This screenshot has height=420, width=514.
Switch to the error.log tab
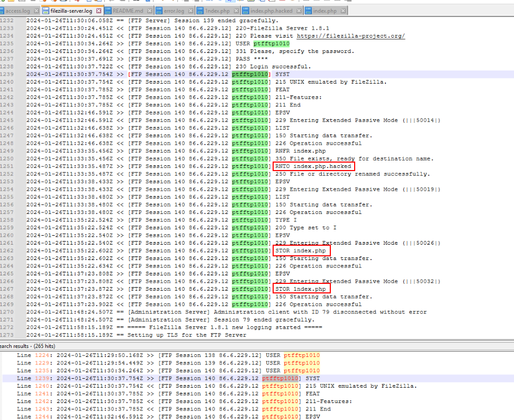click(x=174, y=11)
